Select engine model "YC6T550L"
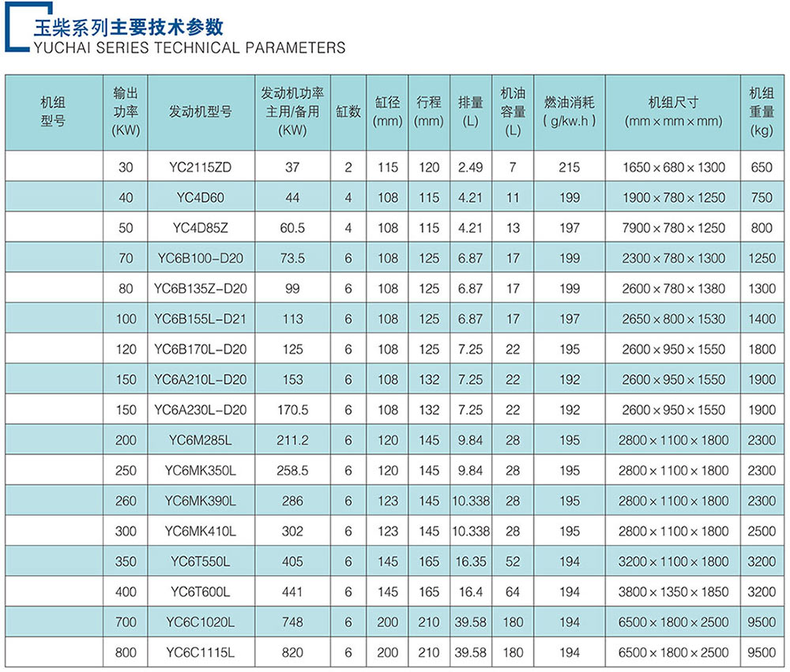This screenshot has width=790, height=672. 201,561
